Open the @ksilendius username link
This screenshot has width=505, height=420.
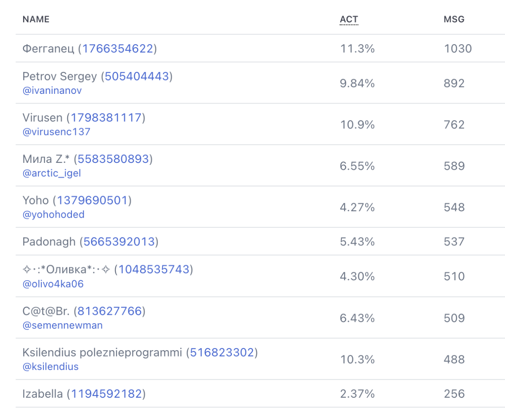pyautogui.click(x=50, y=367)
